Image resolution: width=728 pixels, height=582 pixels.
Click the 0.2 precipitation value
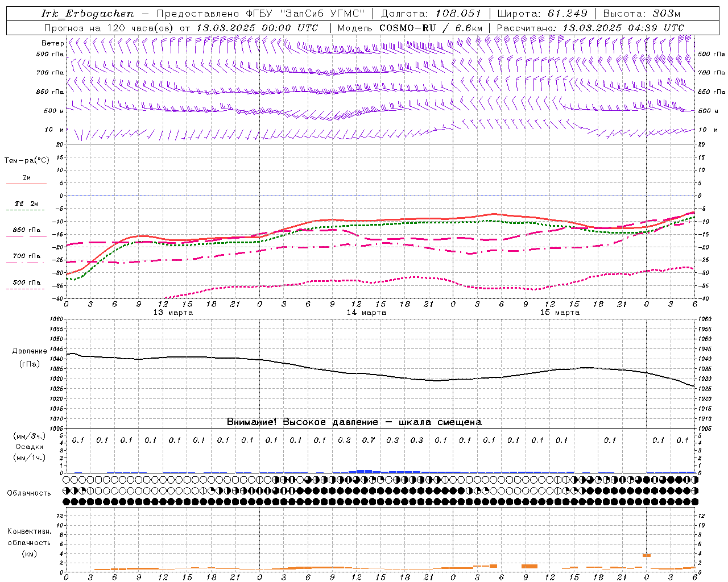point(344,440)
